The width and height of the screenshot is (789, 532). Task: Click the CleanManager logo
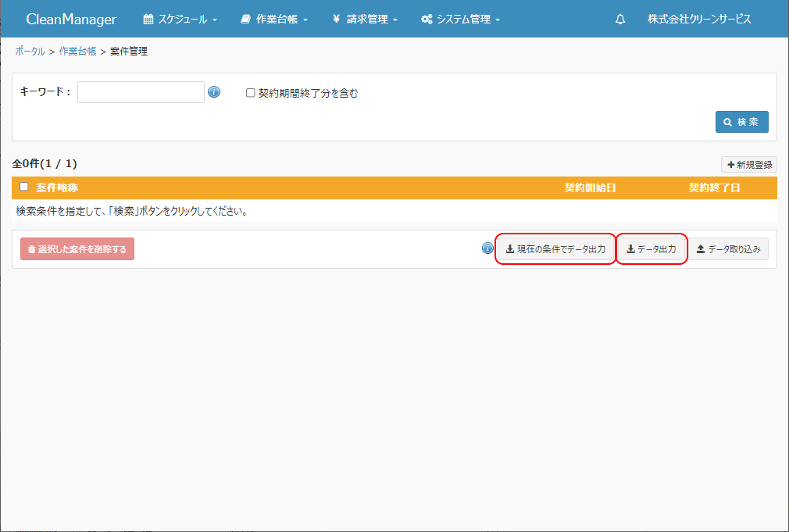[x=71, y=19]
